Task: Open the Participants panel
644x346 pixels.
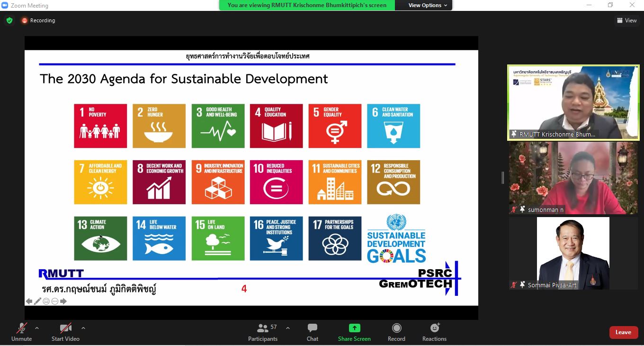Action: point(263,332)
